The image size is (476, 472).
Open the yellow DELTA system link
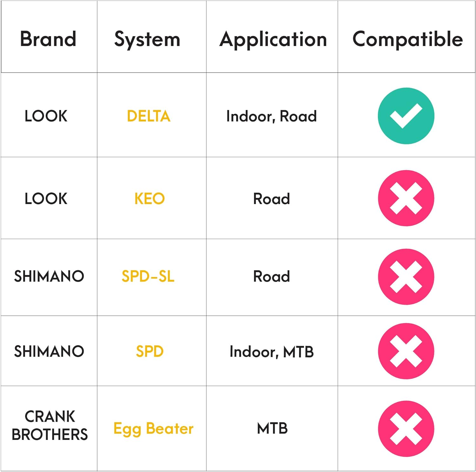tap(149, 116)
